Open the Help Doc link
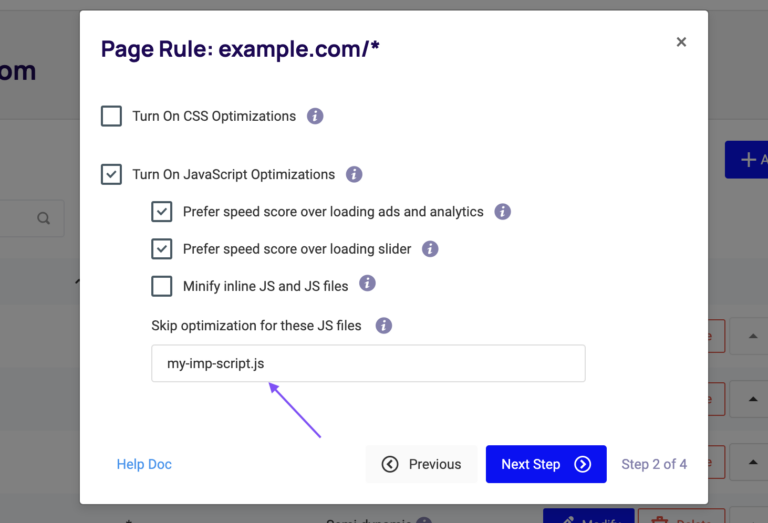Image resolution: width=768 pixels, height=523 pixels. 144,464
